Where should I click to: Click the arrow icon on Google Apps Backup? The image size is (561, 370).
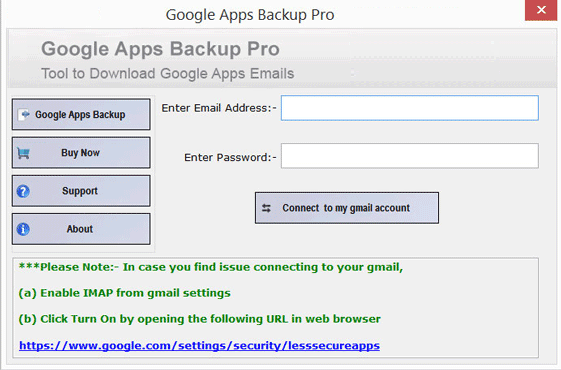(24, 114)
